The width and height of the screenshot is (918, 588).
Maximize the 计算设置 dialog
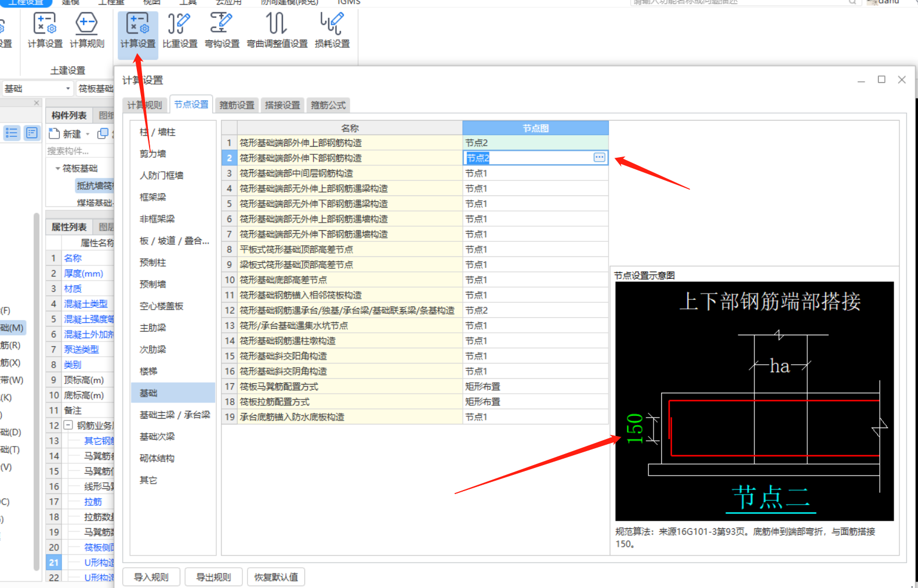881,79
